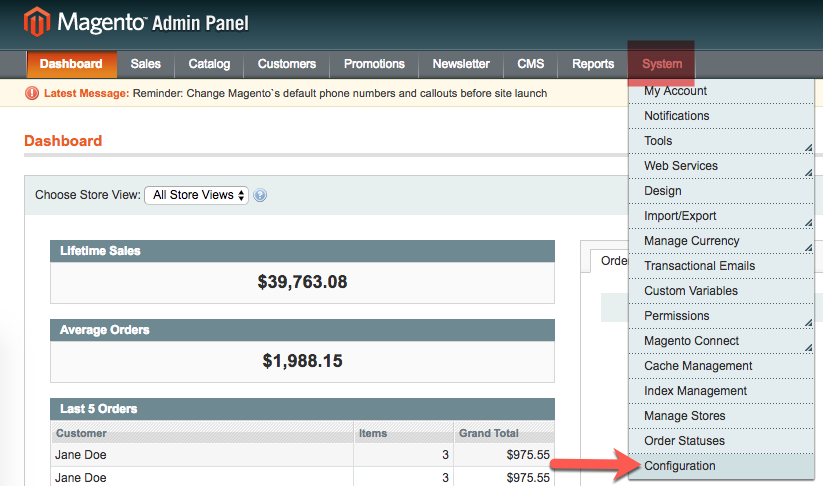
Task: Select Configuration from System menu
Action: [x=680, y=466]
